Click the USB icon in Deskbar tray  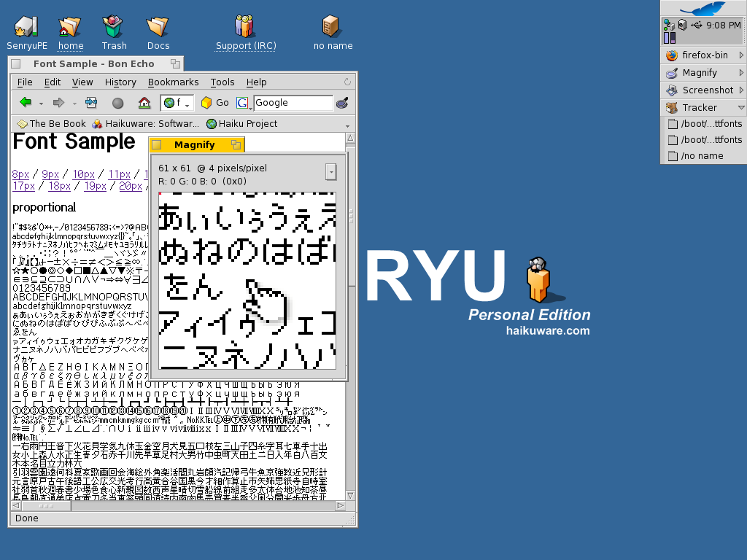coord(697,25)
